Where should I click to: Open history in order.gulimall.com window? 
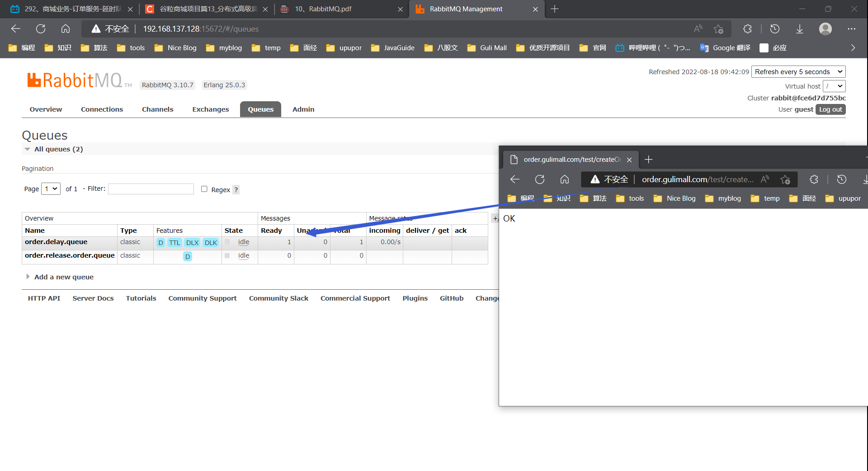842,179
